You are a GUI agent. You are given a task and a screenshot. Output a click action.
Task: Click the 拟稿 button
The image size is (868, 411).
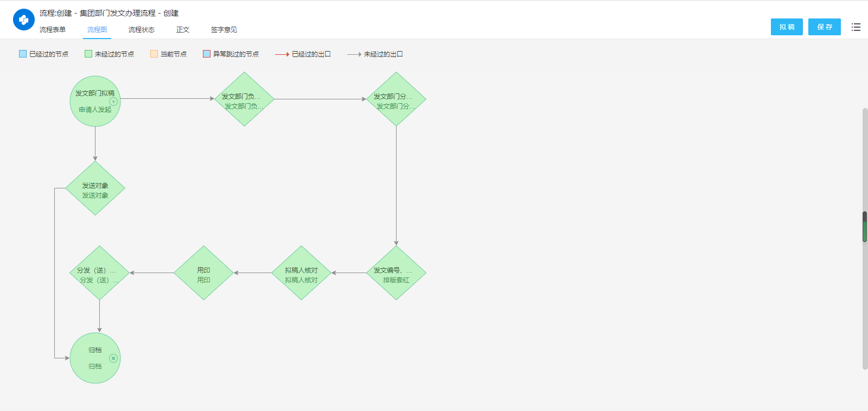tap(787, 27)
